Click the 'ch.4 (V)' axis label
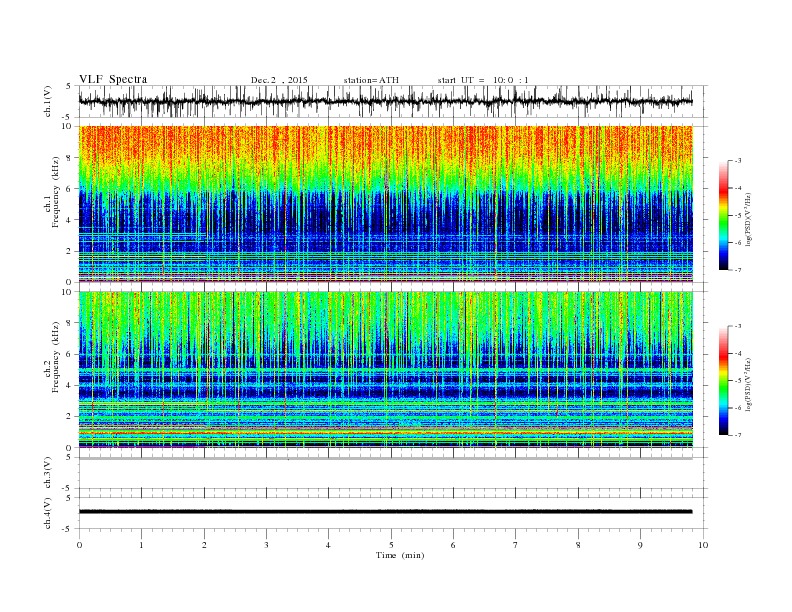 coord(48,513)
